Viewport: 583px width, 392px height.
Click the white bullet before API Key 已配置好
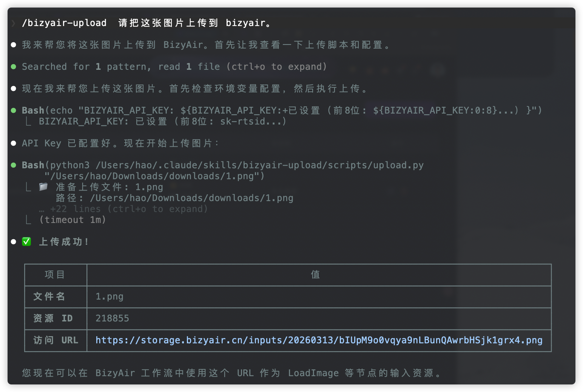point(14,143)
